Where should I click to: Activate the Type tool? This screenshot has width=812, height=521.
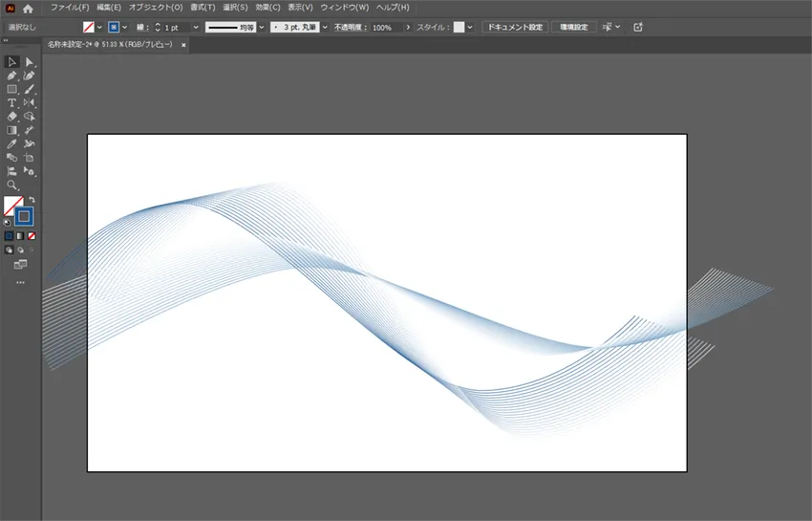point(11,102)
